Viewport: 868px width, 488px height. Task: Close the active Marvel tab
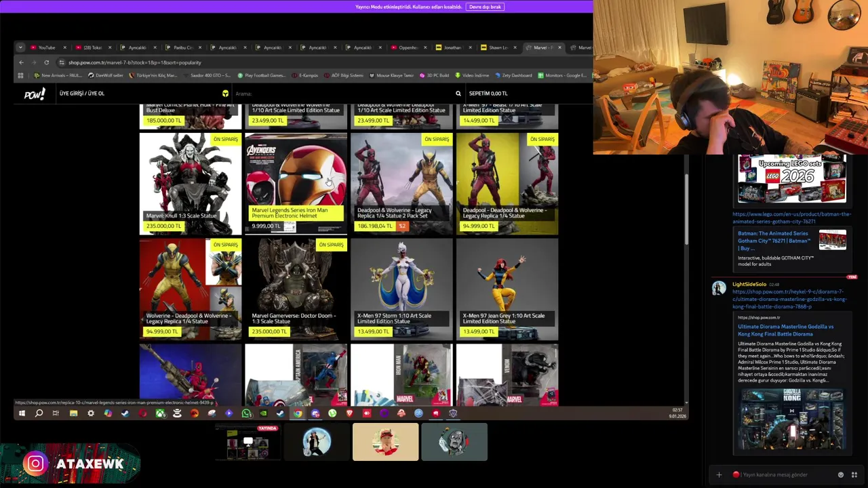click(559, 47)
